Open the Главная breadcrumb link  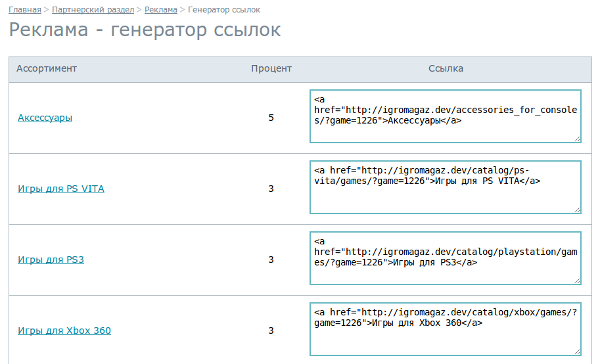[25, 10]
